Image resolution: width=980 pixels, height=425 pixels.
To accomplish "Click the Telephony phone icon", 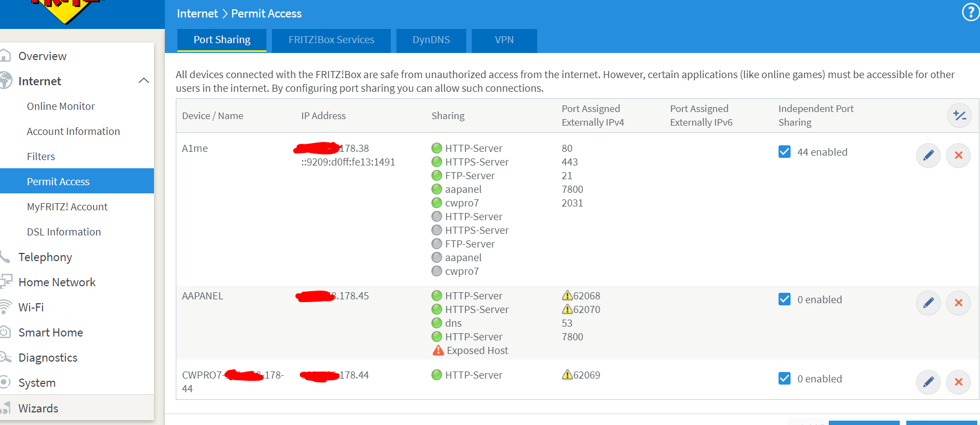I will [5, 257].
